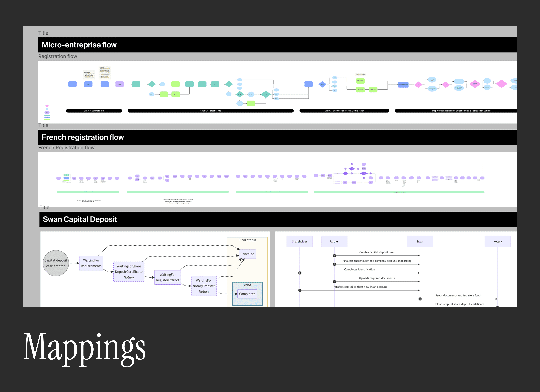This screenshot has width=540, height=392.
Task: Select the Swan Capital Deposit title banner
Action: (278, 219)
